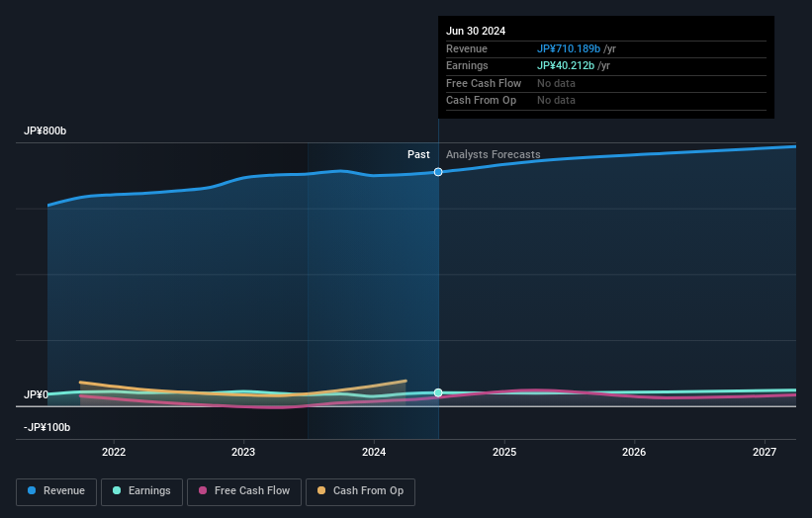The height and width of the screenshot is (518, 812).
Task: Click the 2025 x-axis label
Action: [503, 452]
